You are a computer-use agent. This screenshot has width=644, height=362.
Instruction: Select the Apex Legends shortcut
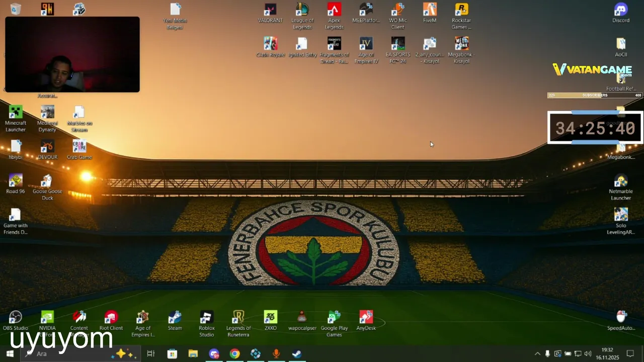[334, 16]
